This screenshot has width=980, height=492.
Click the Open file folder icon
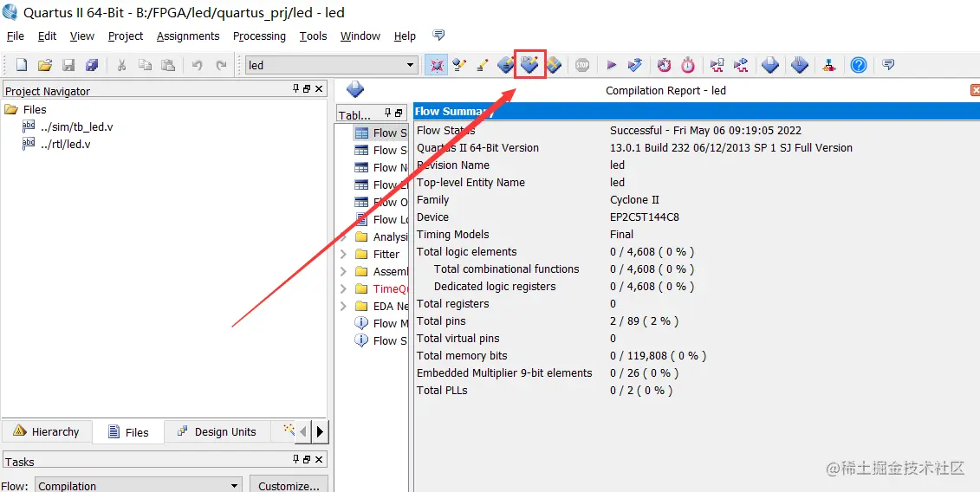click(x=44, y=65)
